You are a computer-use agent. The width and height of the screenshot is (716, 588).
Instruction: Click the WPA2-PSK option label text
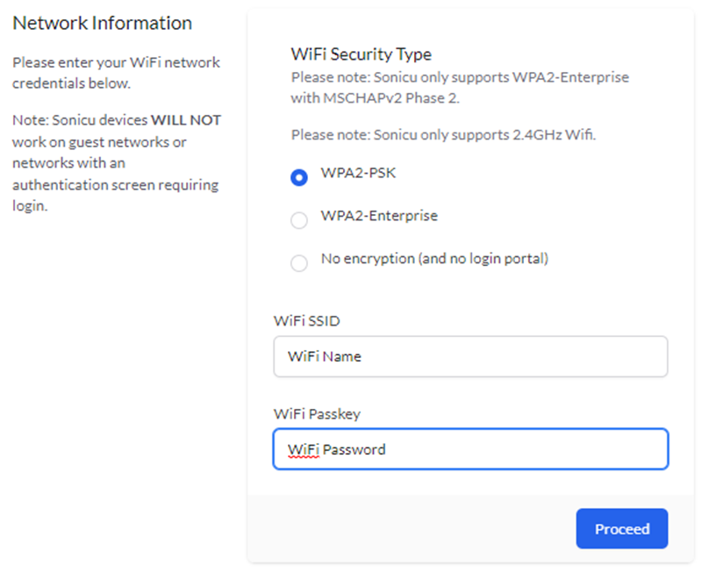tap(359, 174)
